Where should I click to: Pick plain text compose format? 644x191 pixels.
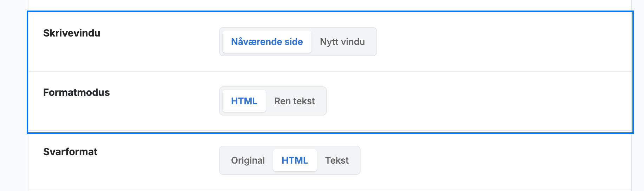(x=295, y=101)
